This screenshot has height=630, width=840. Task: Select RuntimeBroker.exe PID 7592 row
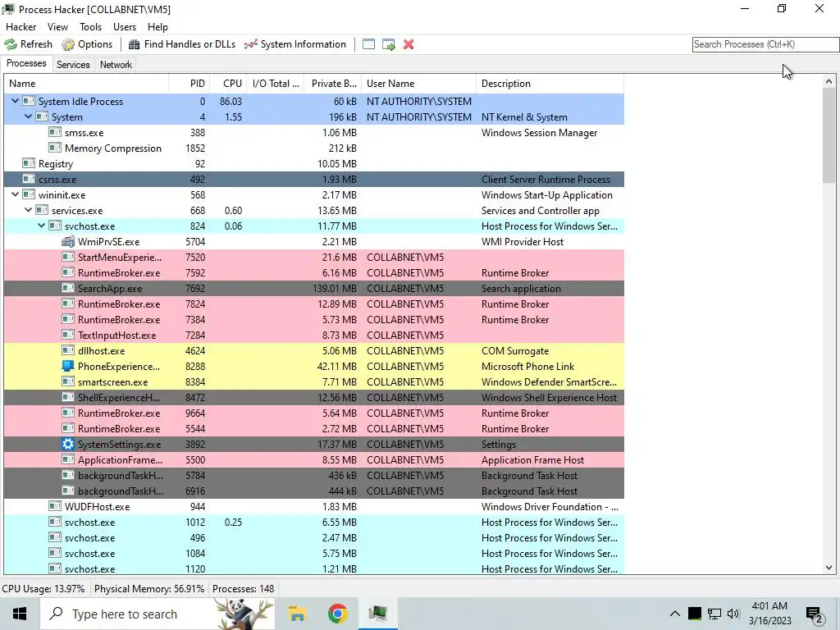point(314,272)
